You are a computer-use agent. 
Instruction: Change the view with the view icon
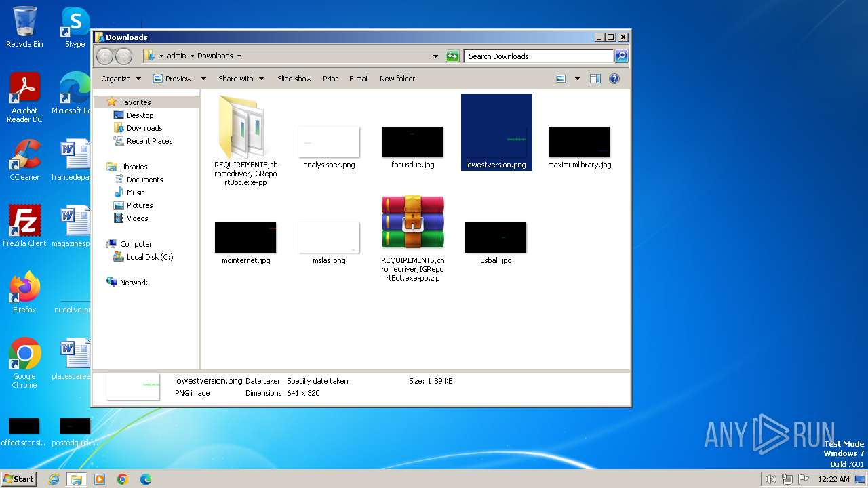pos(561,79)
